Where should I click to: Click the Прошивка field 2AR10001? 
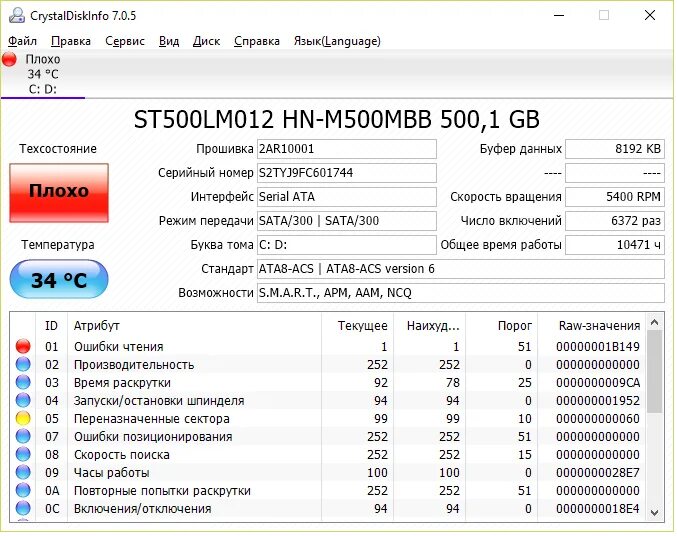(347, 149)
